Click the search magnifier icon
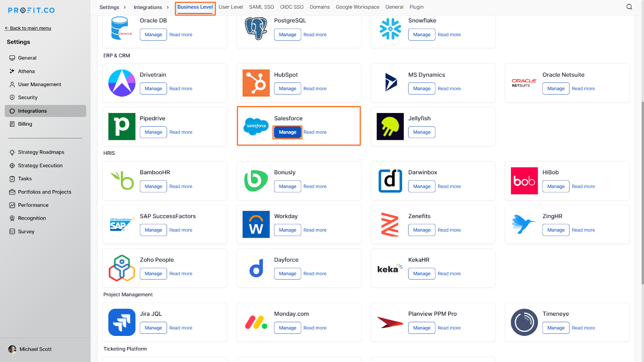Viewport: 644px width, 362px height. tap(629, 7)
